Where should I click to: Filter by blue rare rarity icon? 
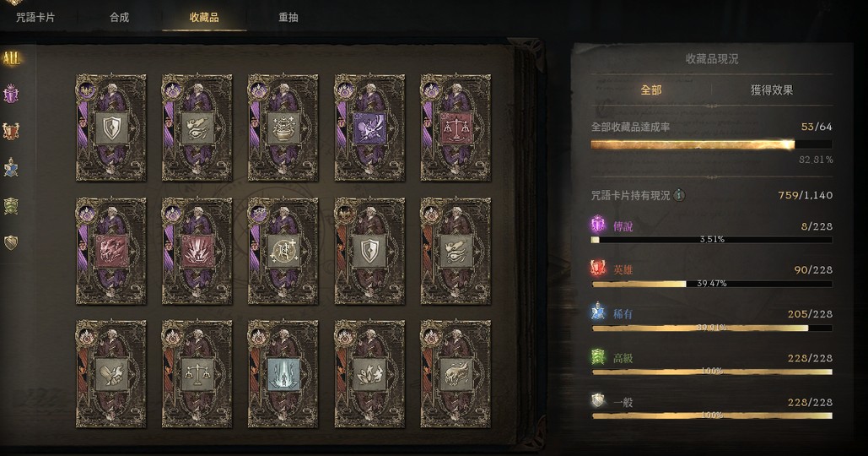coord(11,168)
